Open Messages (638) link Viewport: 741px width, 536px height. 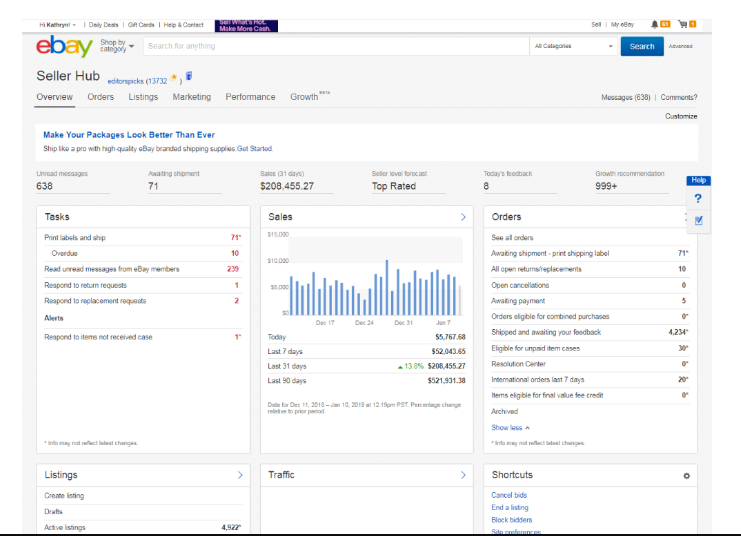click(x=626, y=97)
